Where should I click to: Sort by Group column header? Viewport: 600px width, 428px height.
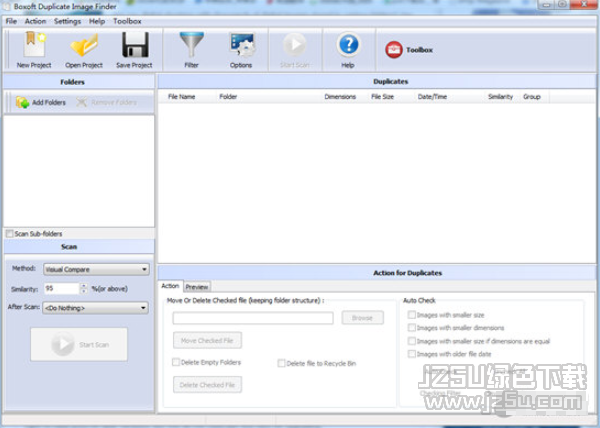[532, 96]
